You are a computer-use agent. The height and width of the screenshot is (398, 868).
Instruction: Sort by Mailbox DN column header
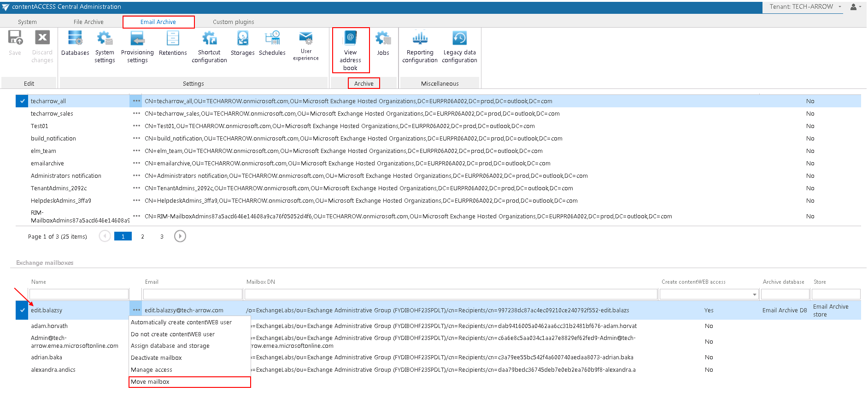pos(261,282)
